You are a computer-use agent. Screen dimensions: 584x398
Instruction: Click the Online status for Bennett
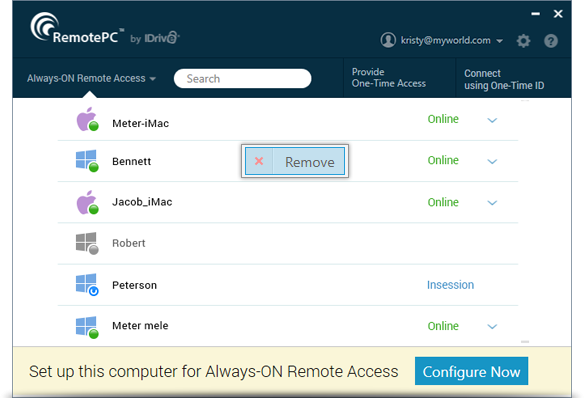click(443, 160)
